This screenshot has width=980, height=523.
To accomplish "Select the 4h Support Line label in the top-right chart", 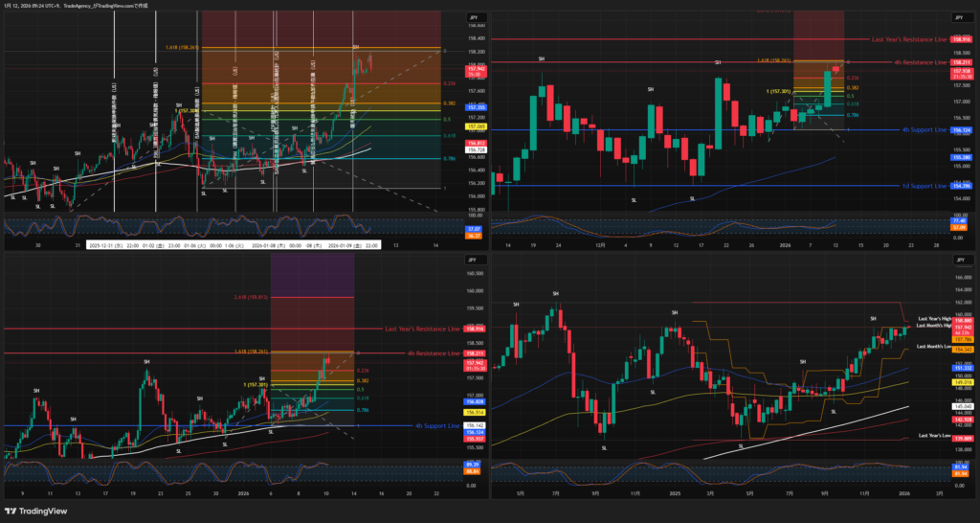I will (924, 129).
